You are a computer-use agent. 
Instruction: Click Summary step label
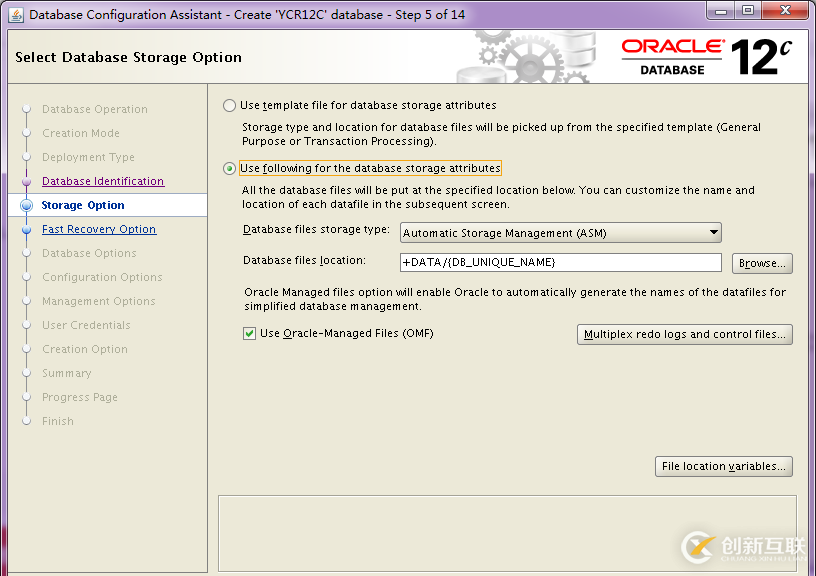(67, 373)
